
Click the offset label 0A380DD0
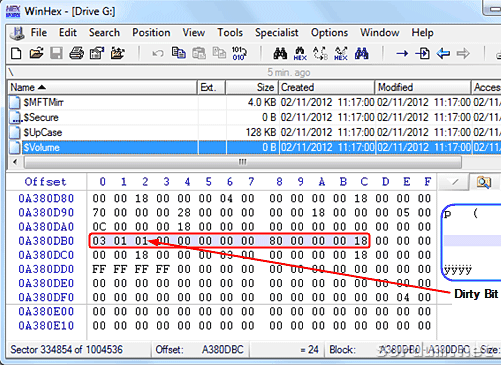point(46,269)
